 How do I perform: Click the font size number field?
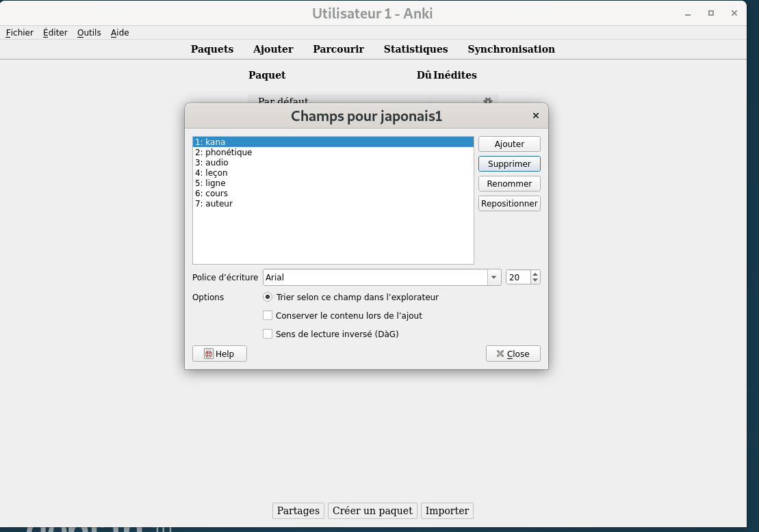517,278
